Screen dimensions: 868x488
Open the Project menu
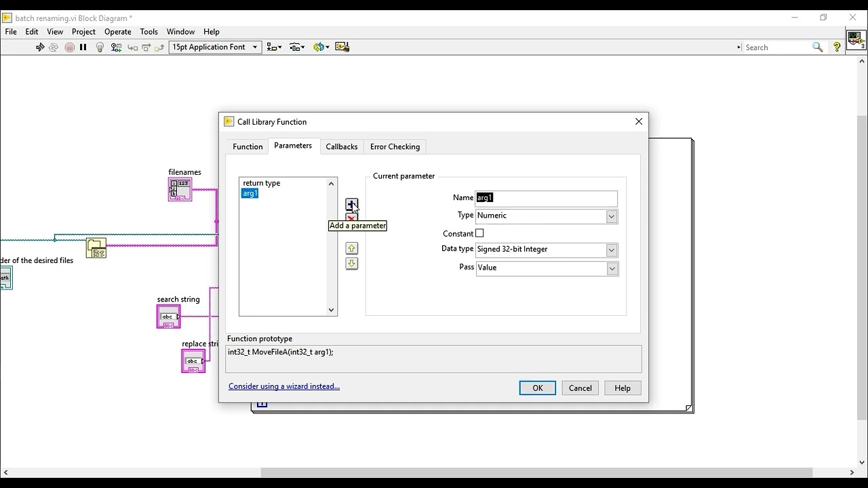coord(83,32)
